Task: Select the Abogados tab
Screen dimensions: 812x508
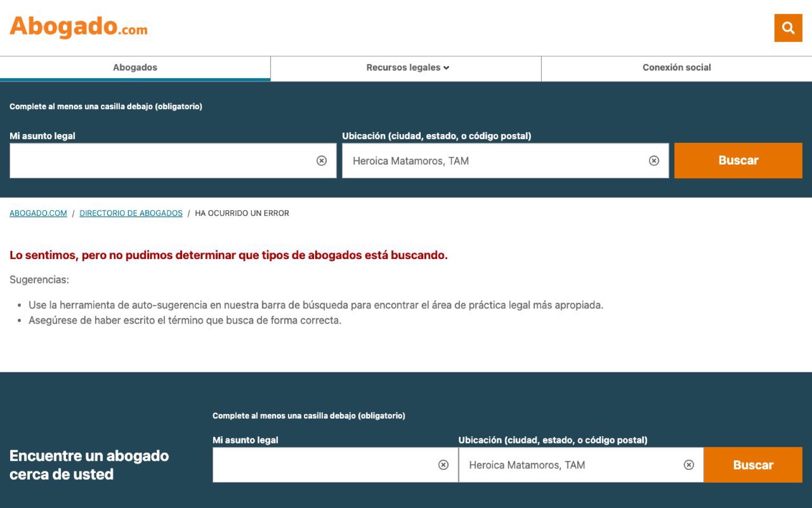Action: 135,68
